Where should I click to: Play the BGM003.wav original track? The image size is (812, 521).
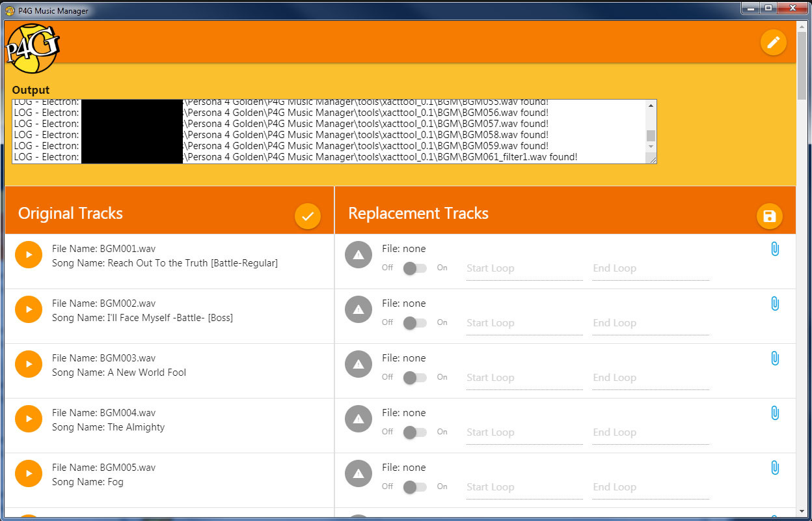click(x=29, y=364)
